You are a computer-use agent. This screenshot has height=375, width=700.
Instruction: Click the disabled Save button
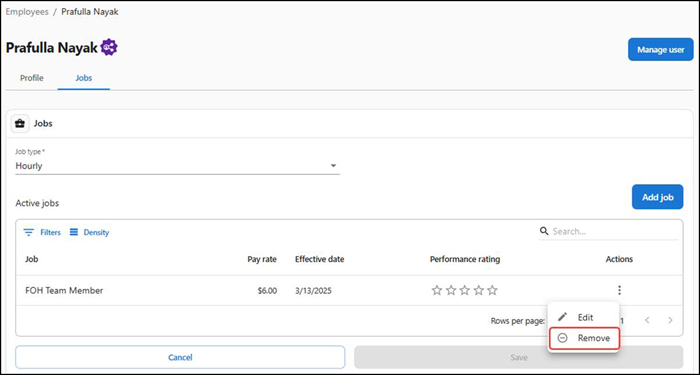pyautogui.click(x=519, y=357)
